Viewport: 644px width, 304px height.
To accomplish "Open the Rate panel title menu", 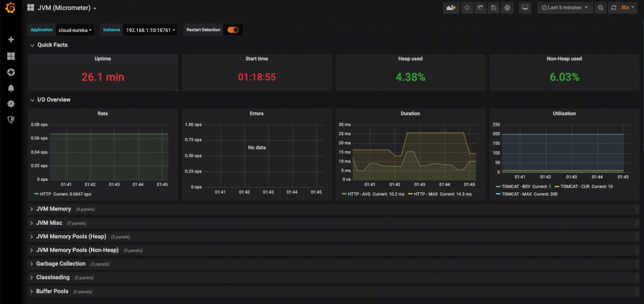I will point(103,113).
